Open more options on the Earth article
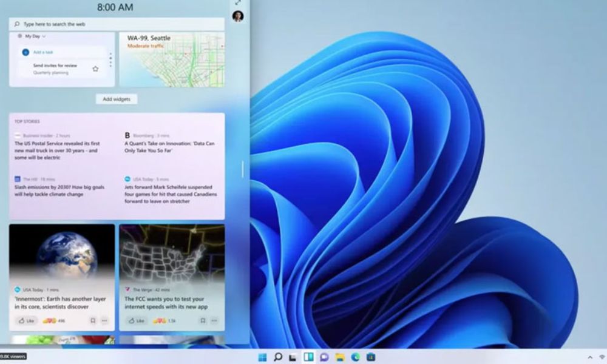This screenshot has width=607, height=364. (x=104, y=320)
